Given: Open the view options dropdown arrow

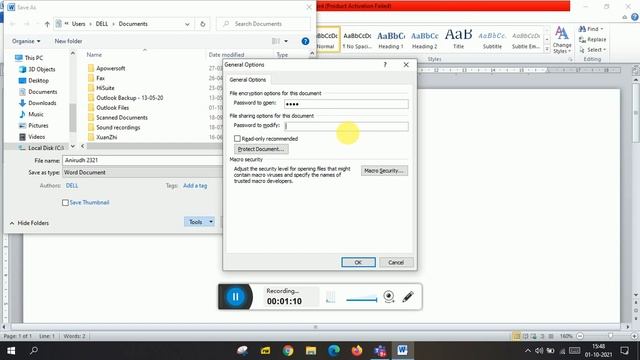Looking at the screenshot, I should point(286,41).
